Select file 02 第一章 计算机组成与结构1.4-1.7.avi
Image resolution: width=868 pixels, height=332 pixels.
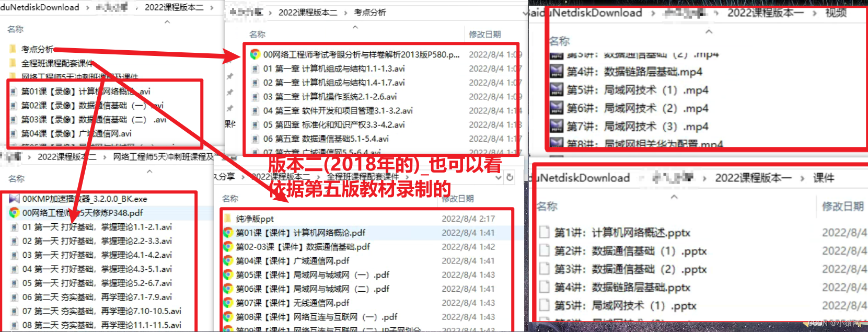(x=334, y=83)
